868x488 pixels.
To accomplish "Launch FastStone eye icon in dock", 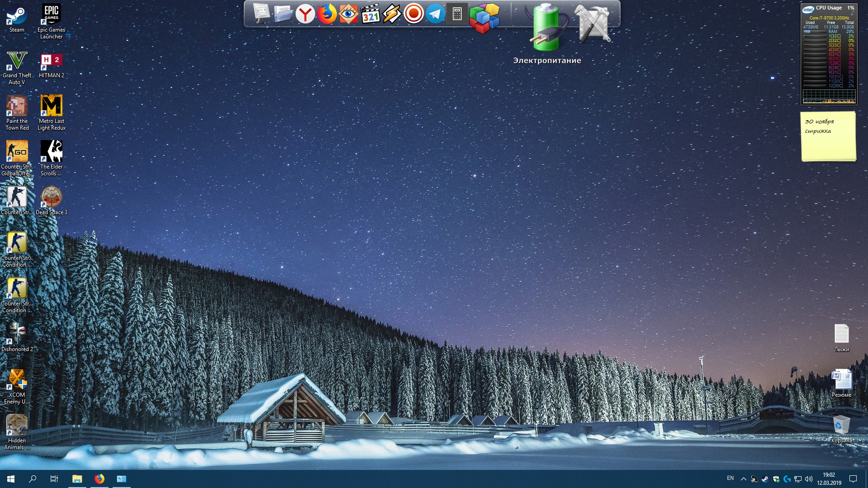I will point(349,14).
